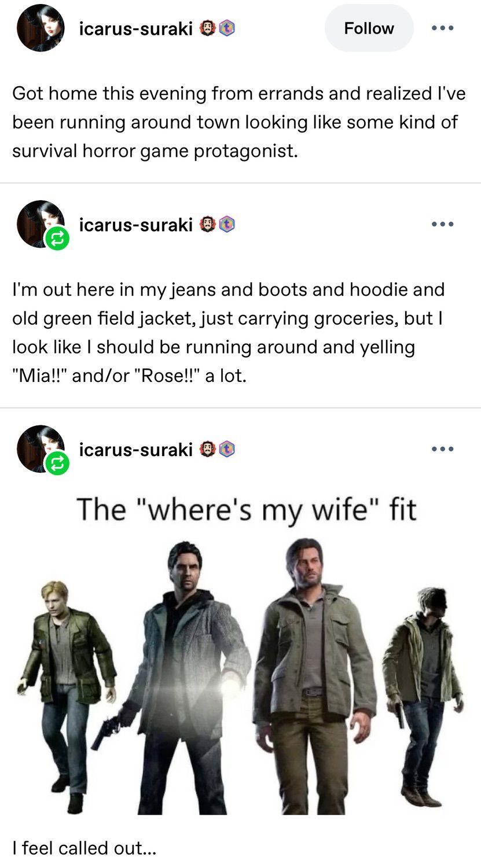481x868 pixels.
Task: Tap the face badge on the second reblog
Action: [208, 225]
